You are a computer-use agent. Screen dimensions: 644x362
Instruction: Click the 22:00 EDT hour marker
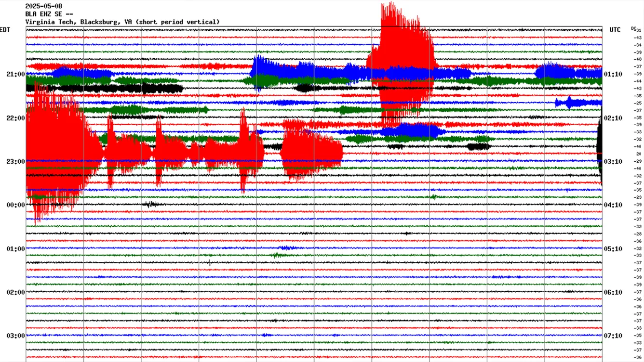pos(16,118)
